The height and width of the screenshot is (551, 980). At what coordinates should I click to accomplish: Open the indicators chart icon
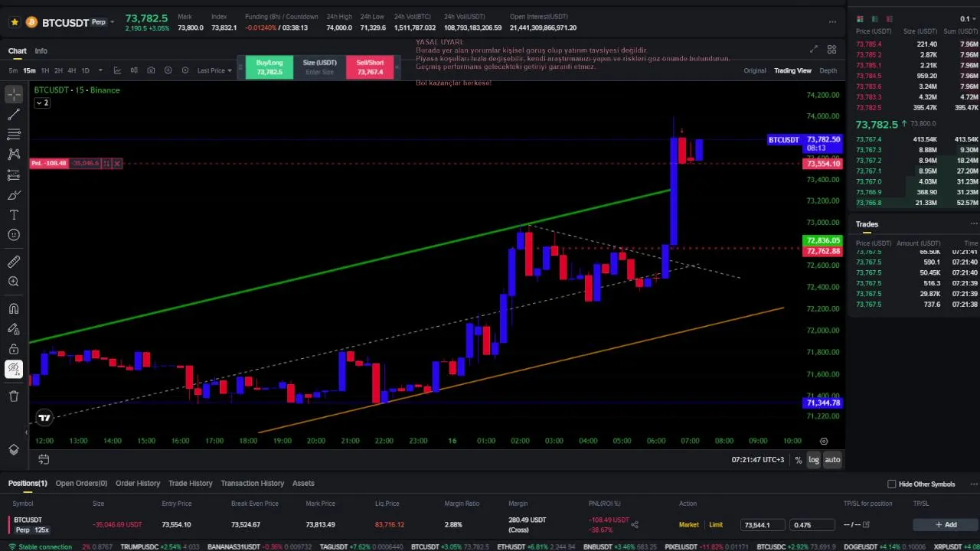pyautogui.click(x=117, y=70)
